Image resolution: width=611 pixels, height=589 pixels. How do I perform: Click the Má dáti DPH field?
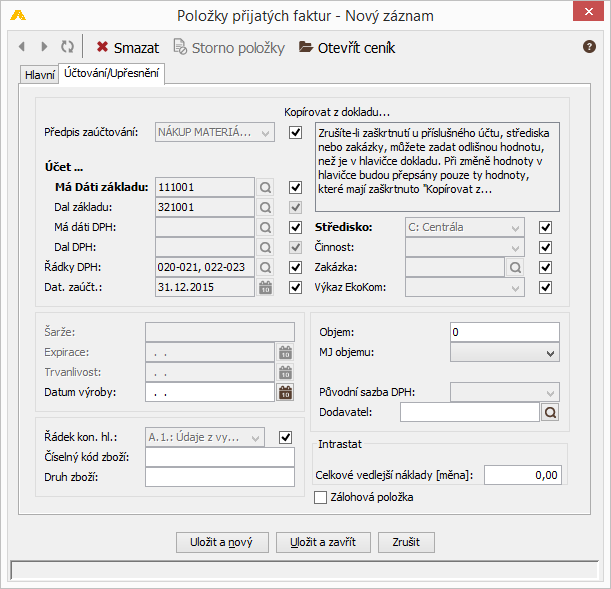point(205,227)
